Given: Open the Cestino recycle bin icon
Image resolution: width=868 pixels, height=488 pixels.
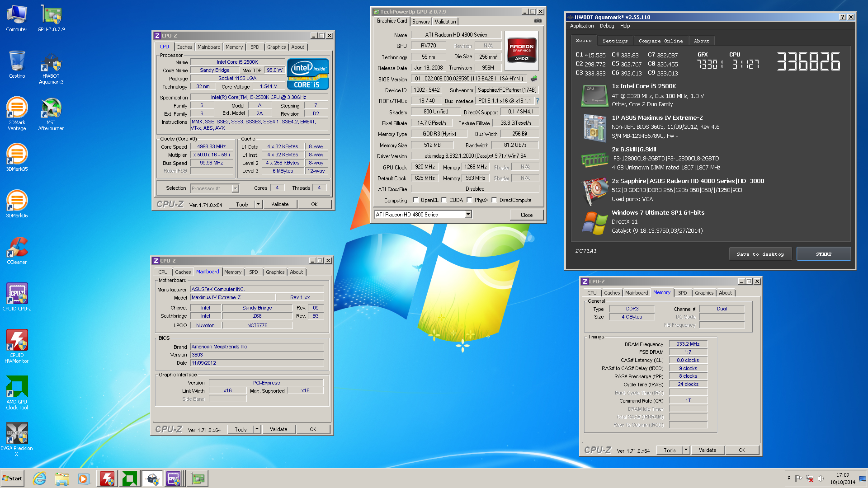Looking at the screenshot, I should click(x=17, y=65).
